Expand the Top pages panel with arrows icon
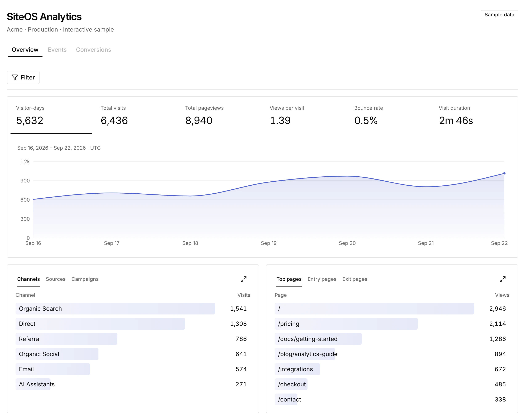This screenshot has width=525, height=420. pyautogui.click(x=502, y=279)
